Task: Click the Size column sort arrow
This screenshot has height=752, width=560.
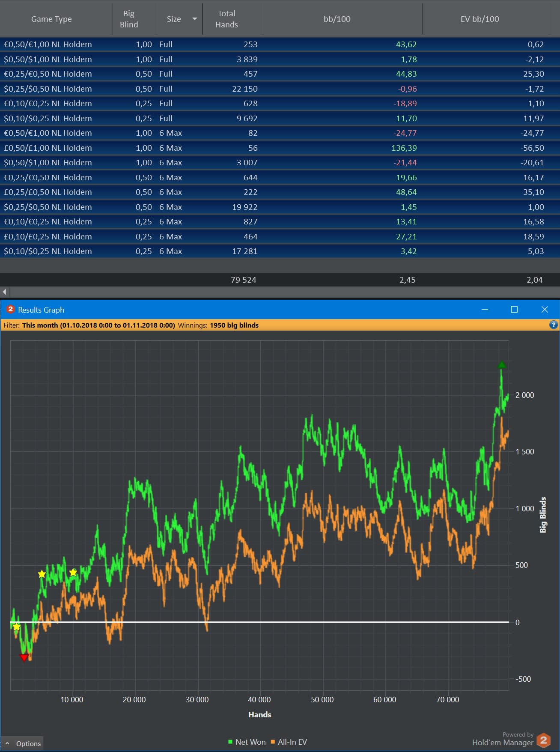Action: point(195,19)
